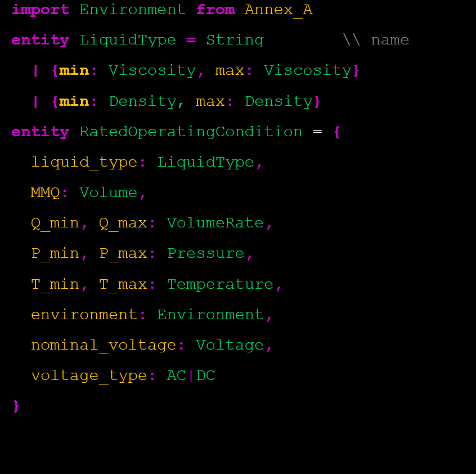Click the 'voltage_type' field name
476x474 pixels.
(x=89, y=375)
